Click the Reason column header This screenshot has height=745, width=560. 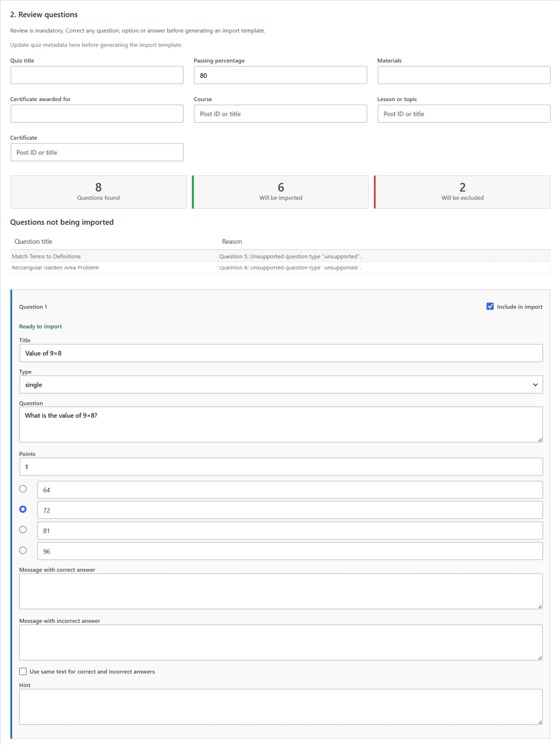coord(232,242)
